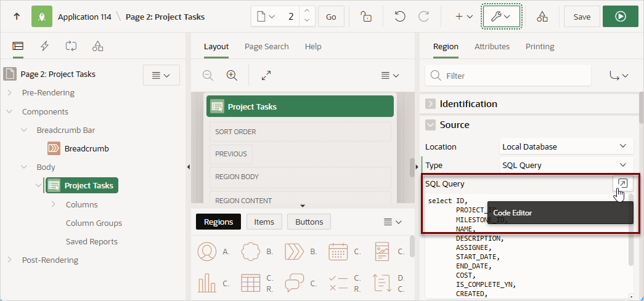Screen dimensions: 644x301
Task: Show the Buttons gallery
Action: 309,222
